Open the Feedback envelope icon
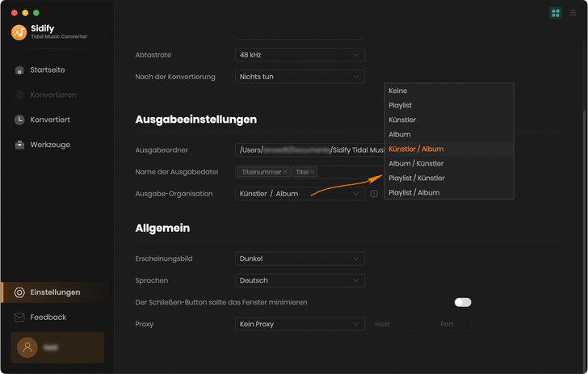This screenshot has height=374, width=588. tap(20, 317)
